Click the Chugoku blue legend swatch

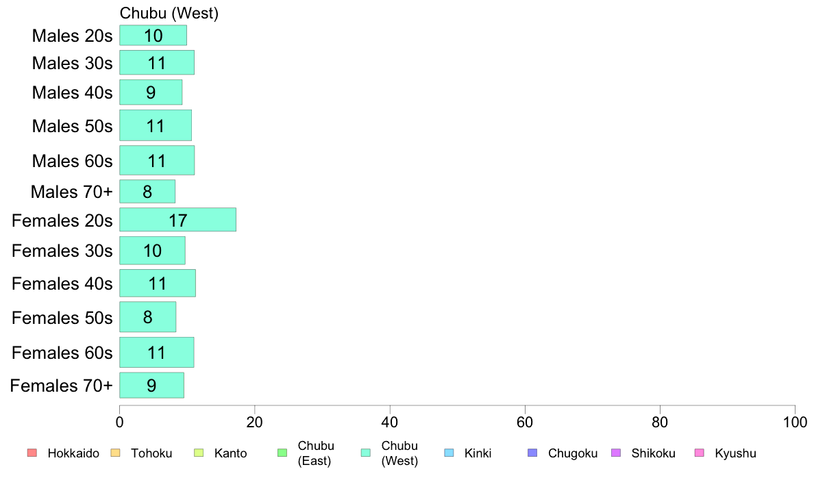point(532,453)
